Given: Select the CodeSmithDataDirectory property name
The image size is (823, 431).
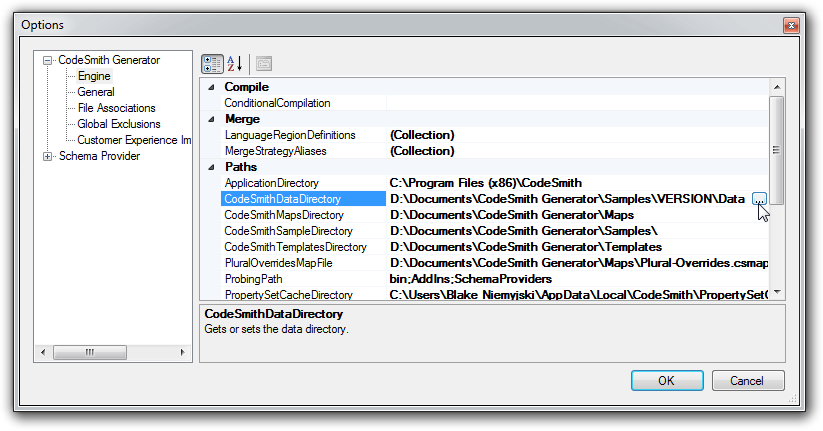Looking at the screenshot, I should 303,199.
